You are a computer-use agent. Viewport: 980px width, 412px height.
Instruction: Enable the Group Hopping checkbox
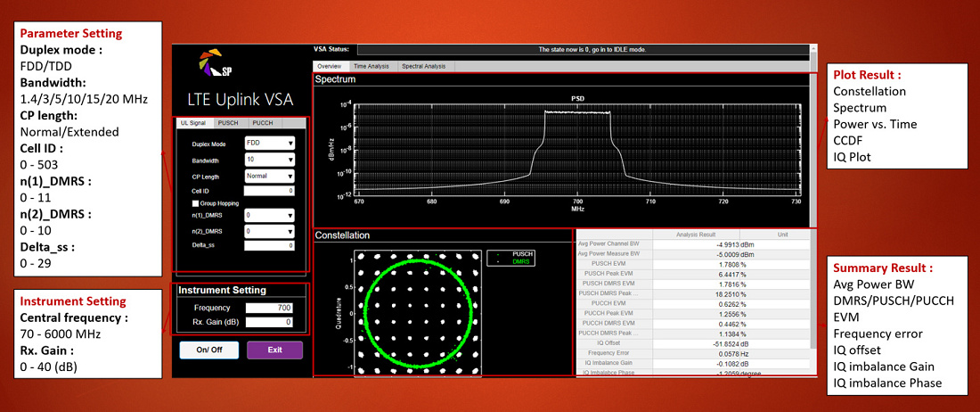[x=196, y=203]
